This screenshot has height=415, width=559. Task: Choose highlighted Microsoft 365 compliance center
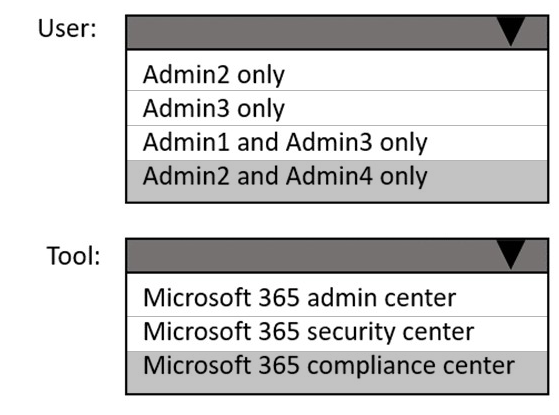(x=337, y=372)
